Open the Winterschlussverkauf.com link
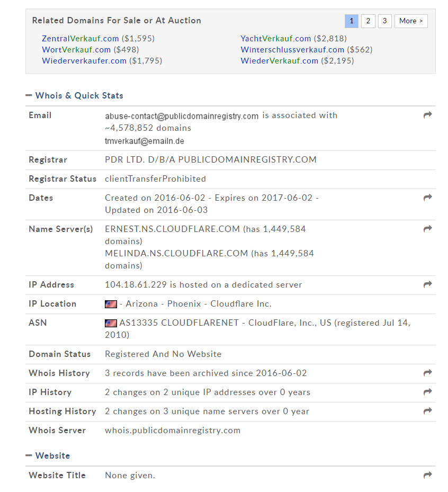448x492 pixels. (292, 50)
